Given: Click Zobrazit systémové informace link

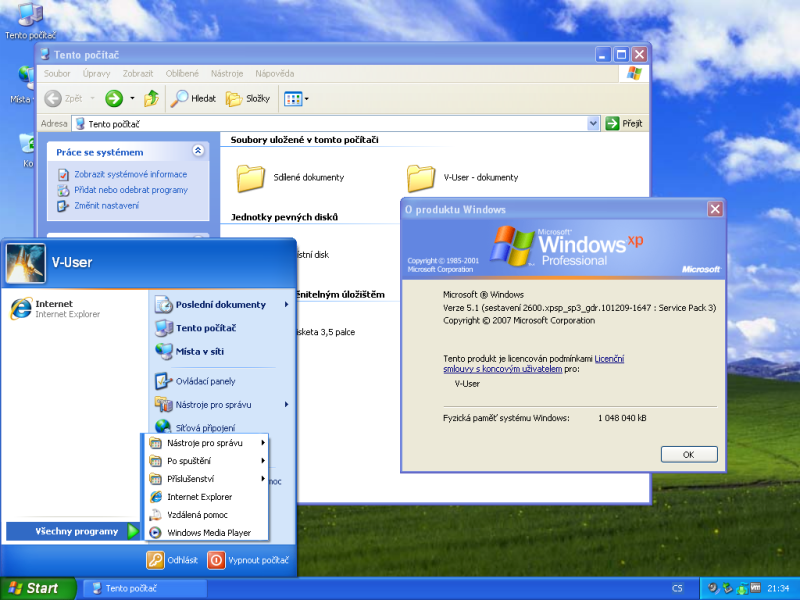Looking at the screenshot, I should pyautogui.click(x=131, y=174).
